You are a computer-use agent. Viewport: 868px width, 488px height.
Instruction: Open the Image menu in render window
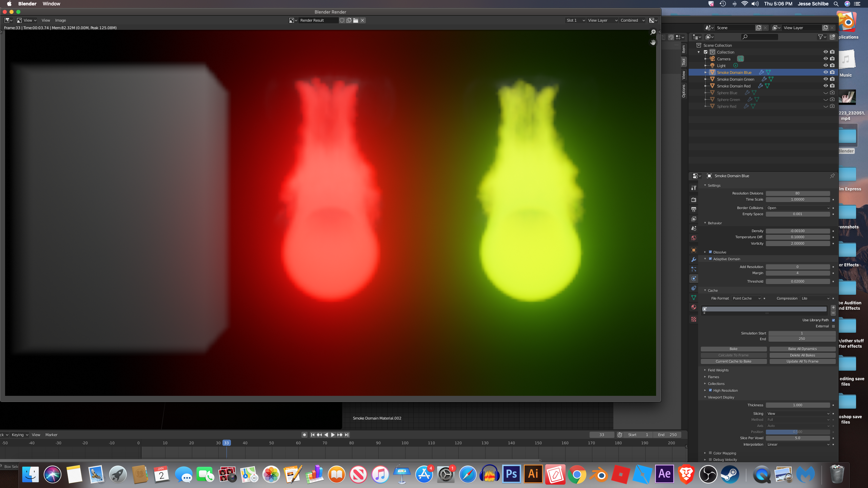click(60, 20)
